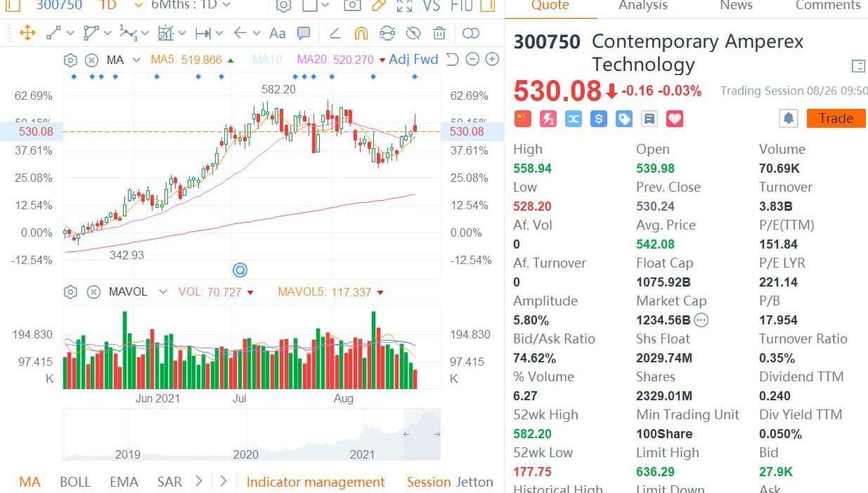Image resolution: width=868 pixels, height=493 pixels.
Task: Expand the trend line tool options arrow
Action: 70,33
